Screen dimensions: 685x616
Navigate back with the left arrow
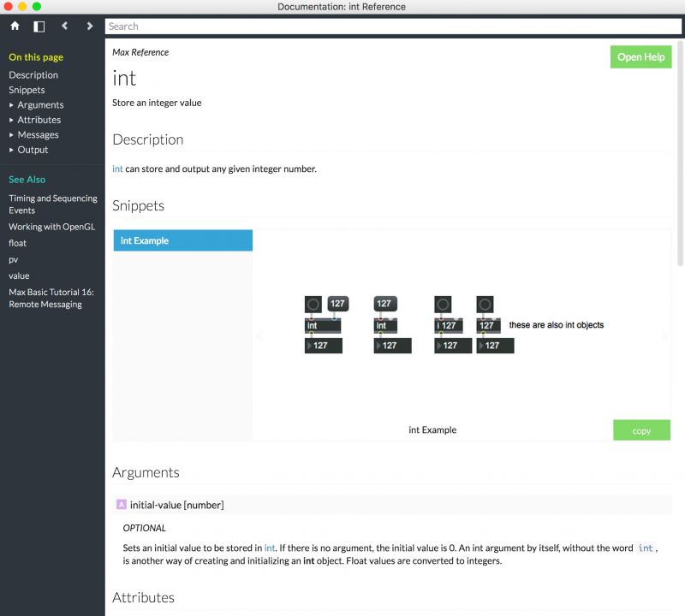65,27
